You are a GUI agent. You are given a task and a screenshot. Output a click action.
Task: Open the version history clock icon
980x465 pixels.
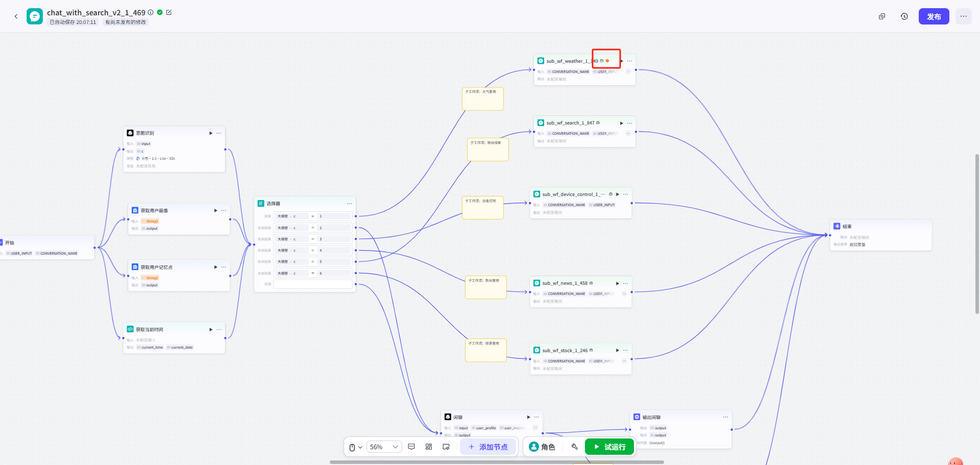(x=904, y=16)
